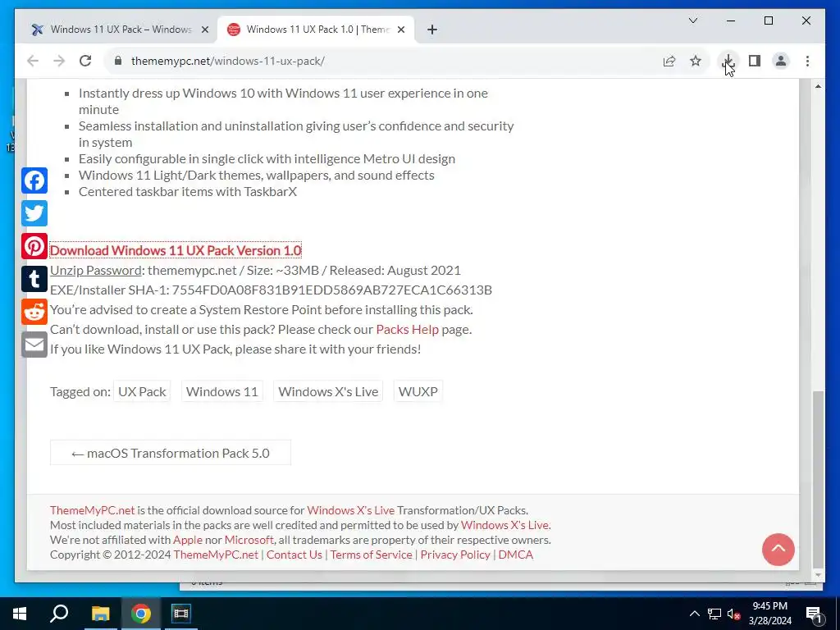Close the active ThemeMyPC tab

(x=400, y=30)
